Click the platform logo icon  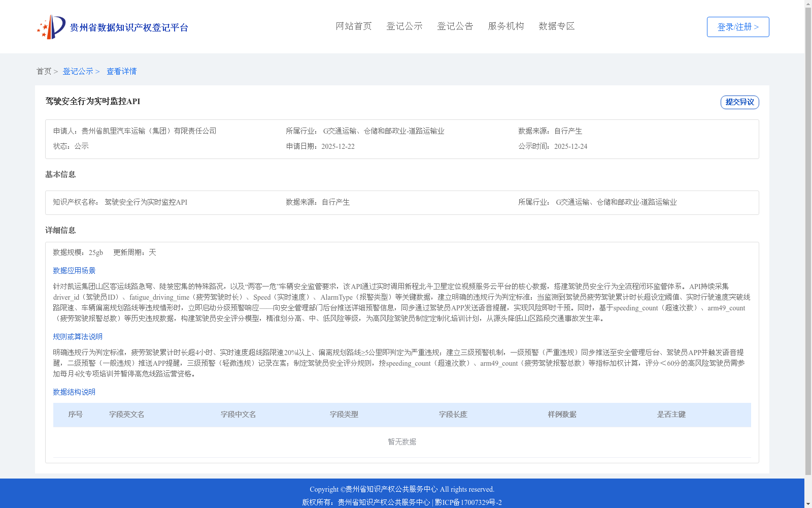[51, 27]
